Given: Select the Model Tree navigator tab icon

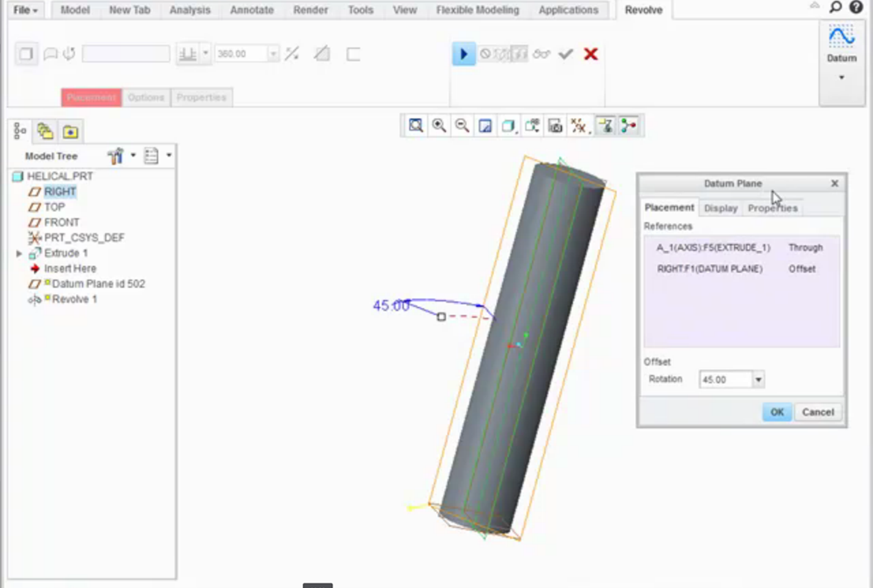Looking at the screenshot, I should point(20,131).
